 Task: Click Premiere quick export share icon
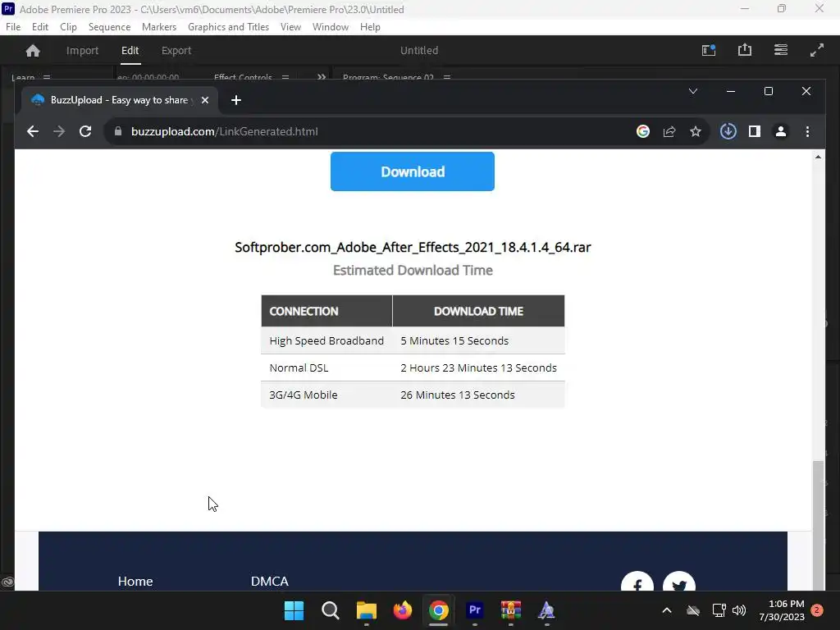745,50
